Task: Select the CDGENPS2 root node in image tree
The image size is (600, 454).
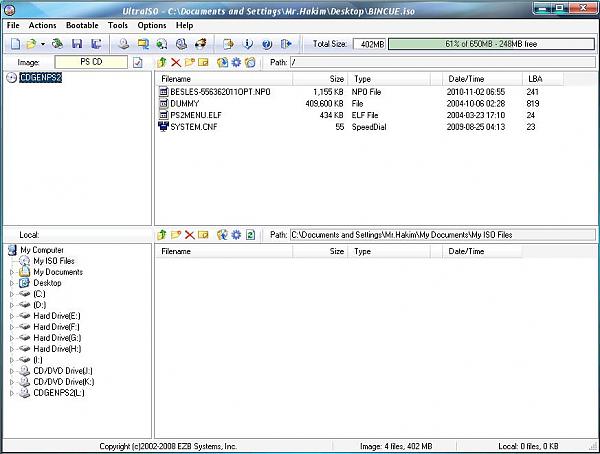Action: coord(41,78)
